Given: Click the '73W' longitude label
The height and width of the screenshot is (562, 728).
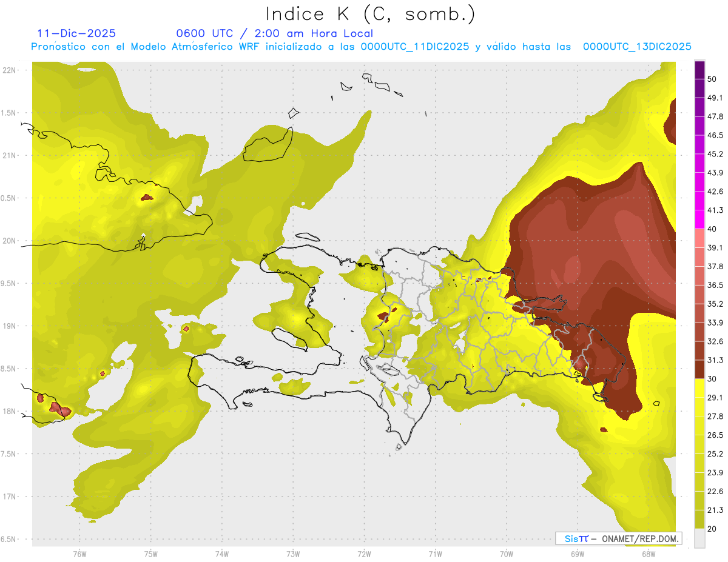Looking at the screenshot, I should (x=293, y=554).
